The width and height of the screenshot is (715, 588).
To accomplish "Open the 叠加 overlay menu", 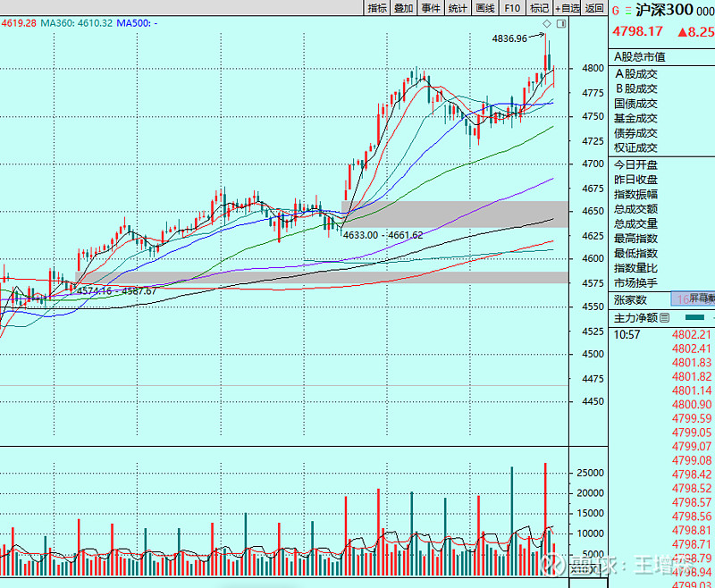I will click(x=404, y=8).
